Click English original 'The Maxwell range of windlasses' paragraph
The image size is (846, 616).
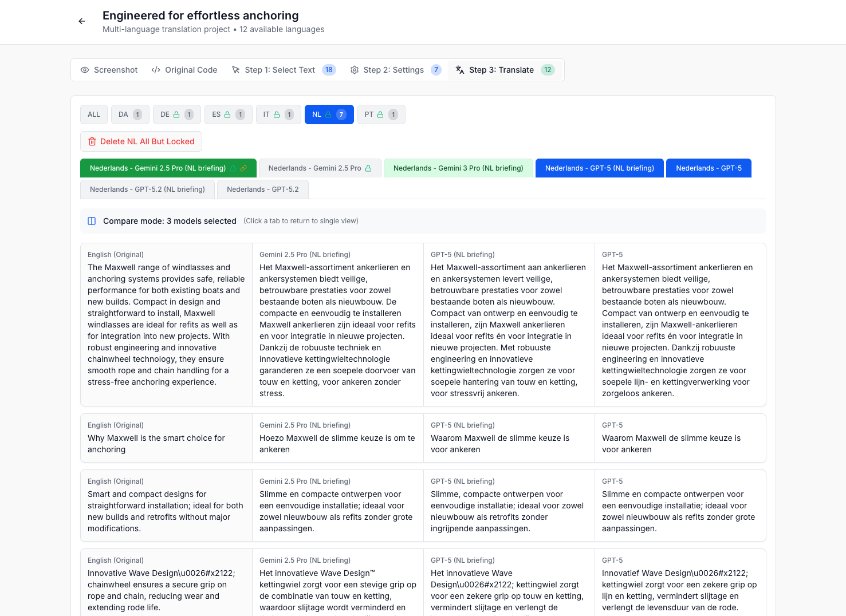(166, 325)
